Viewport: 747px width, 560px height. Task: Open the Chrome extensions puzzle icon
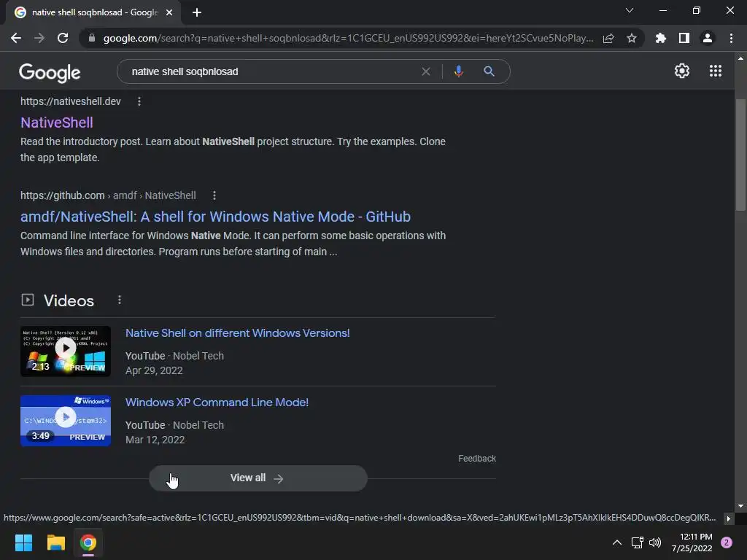click(661, 38)
